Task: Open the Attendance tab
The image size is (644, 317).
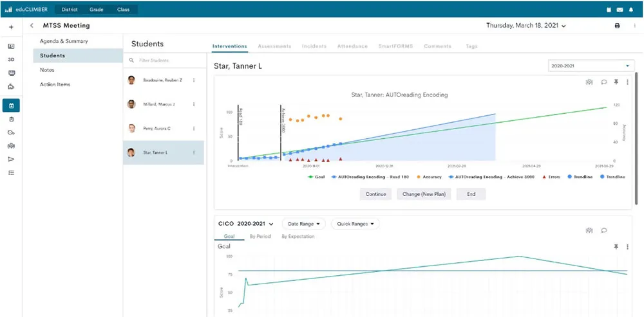Action: [x=352, y=46]
